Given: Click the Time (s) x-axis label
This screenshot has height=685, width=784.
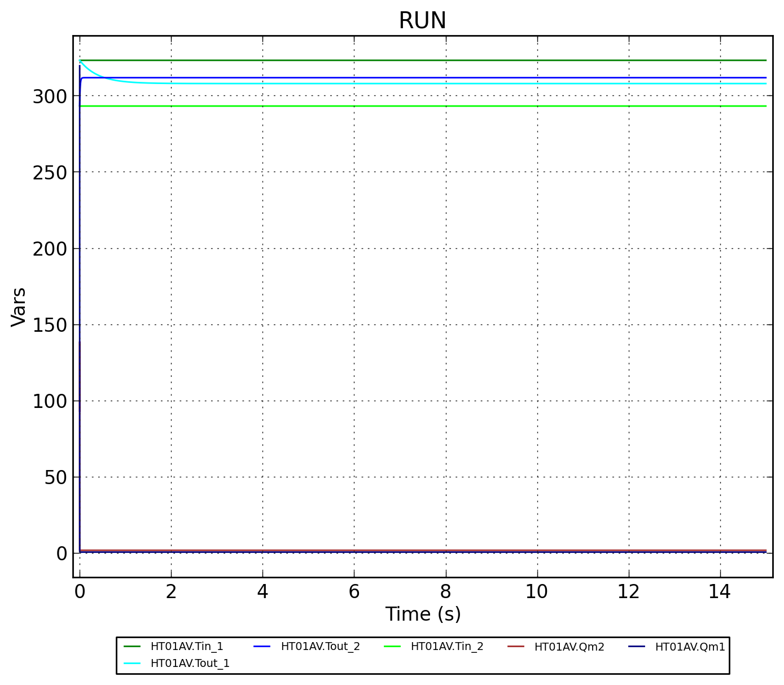Looking at the screenshot, I should click(423, 614).
